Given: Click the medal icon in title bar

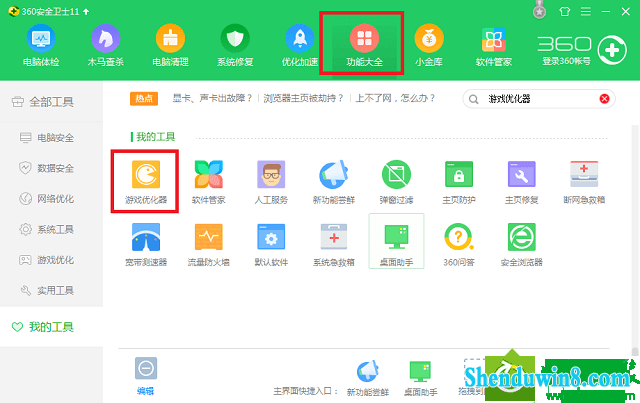Looking at the screenshot, I should click(540, 10).
